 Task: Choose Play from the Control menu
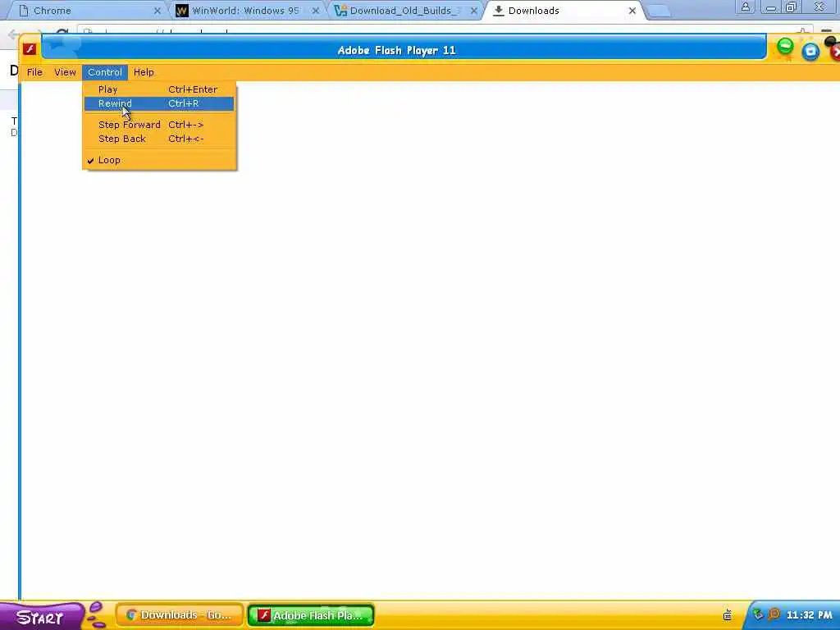[159, 89]
